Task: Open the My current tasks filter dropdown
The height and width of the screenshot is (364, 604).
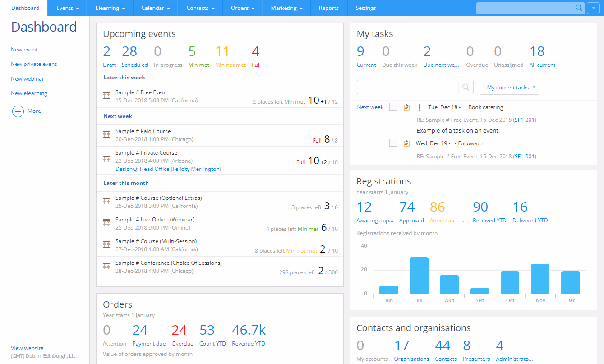Action: pos(509,88)
